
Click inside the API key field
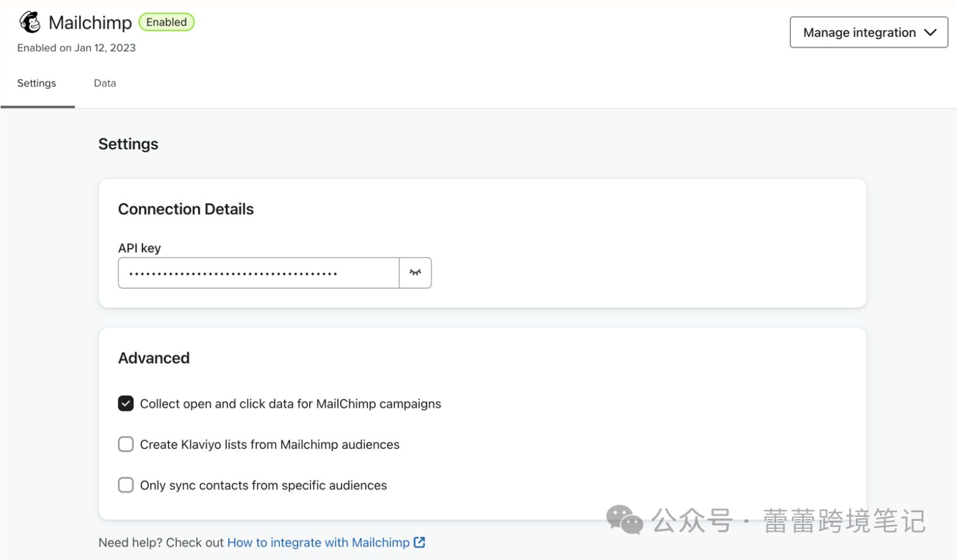pyautogui.click(x=258, y=273)
